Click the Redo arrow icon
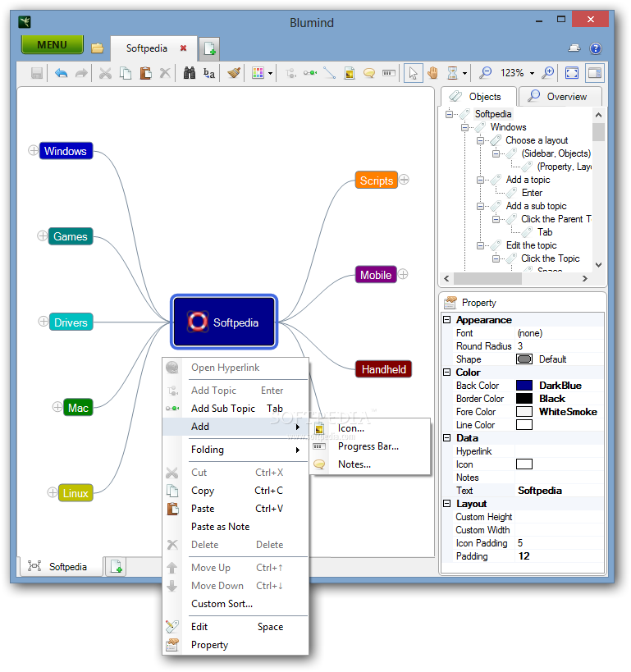The width and height of the screenshot is (631, 672). [x=81, y=73]
